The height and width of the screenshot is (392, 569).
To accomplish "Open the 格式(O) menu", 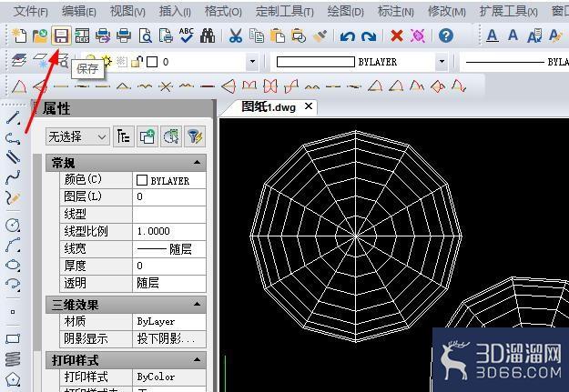I will tap(223, 12).
